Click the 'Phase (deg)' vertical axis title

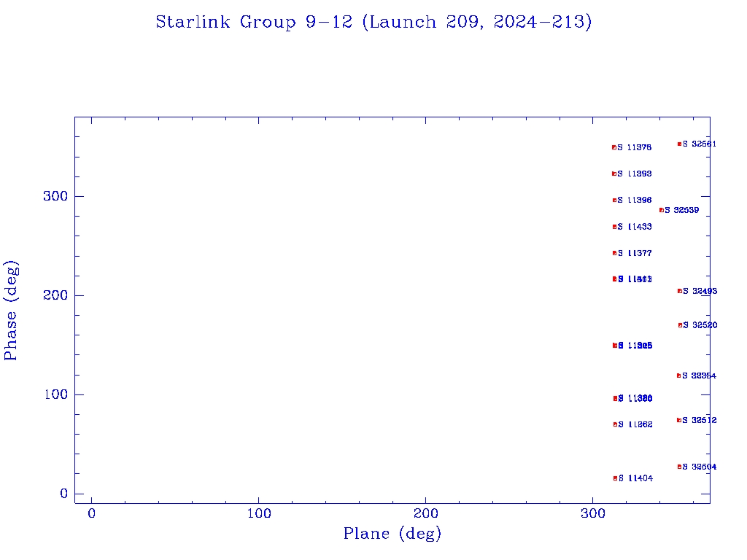pos(10,311)
